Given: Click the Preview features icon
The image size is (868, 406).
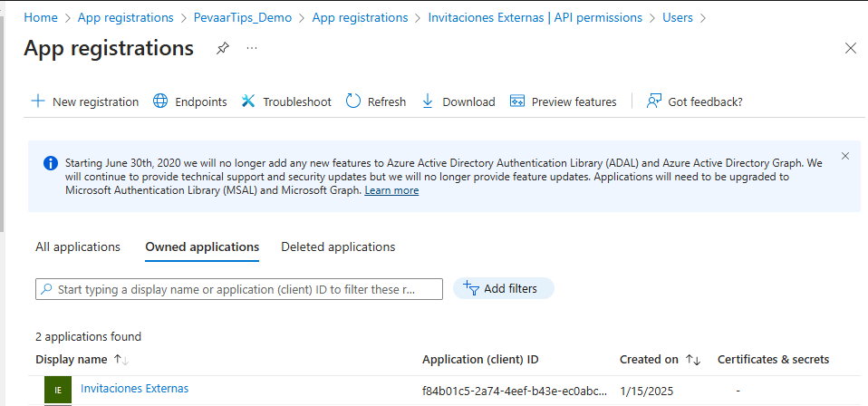Looking at the screenshot, I should (517, 101).
